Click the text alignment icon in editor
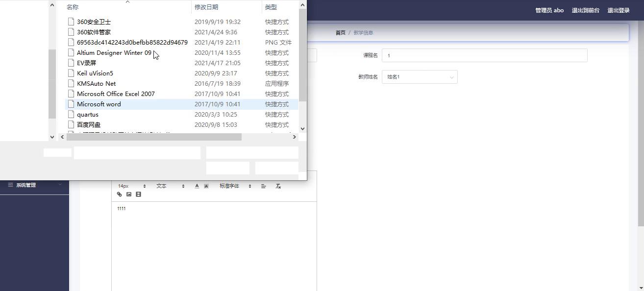The width and height of the screenshot is (644, 291). tap(264, 186)
